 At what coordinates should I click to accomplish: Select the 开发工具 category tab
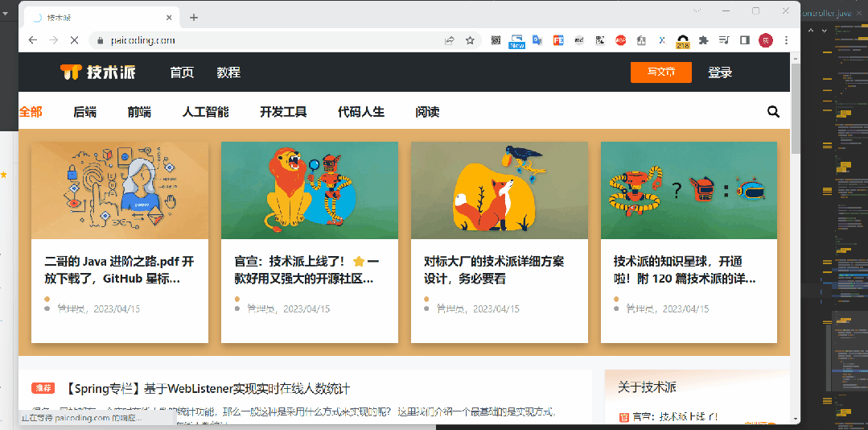(283, 112)
